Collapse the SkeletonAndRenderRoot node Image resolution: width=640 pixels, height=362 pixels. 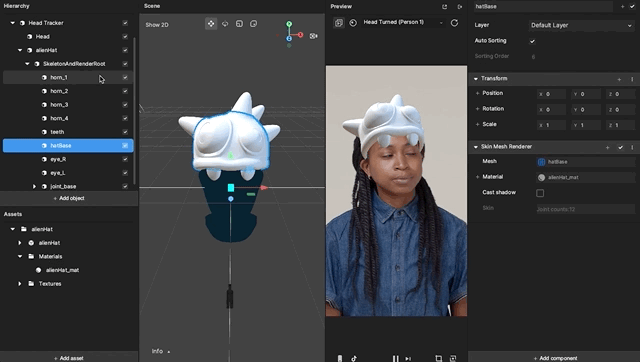pyautogui.click(x=27, y=64)
